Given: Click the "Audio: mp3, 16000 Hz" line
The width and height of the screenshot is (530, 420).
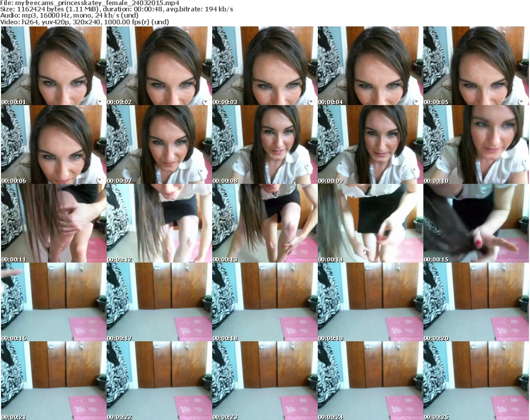Looking at the screenshot, I should (x=69, y=16).
